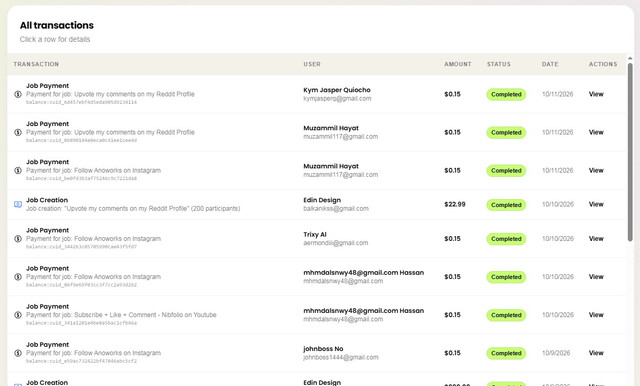Click the ACTIONS column header

pos(603,64)
